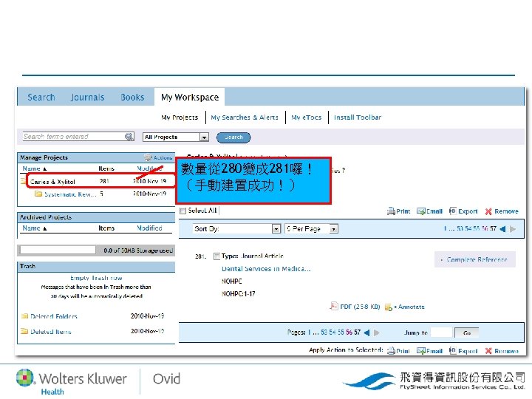Open the Manage Projects Actions gear menu
Screen dimensions: 532x399
158,157
